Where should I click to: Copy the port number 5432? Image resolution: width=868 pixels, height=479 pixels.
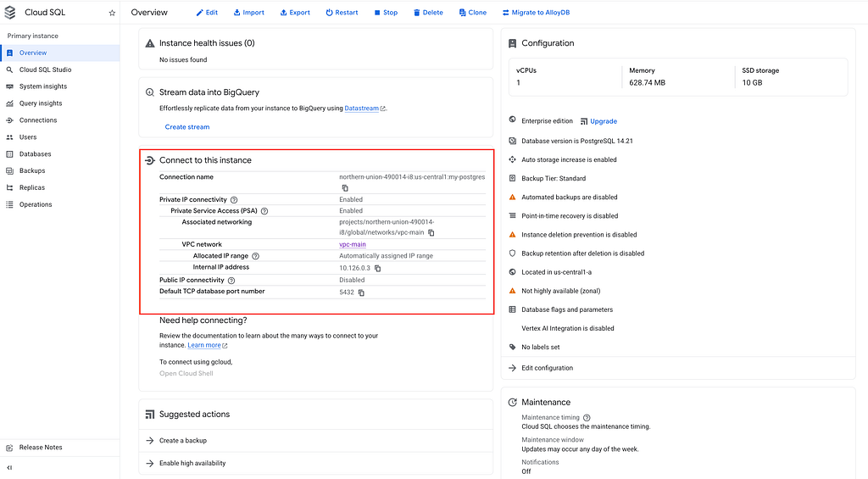[x=361, y=292]
